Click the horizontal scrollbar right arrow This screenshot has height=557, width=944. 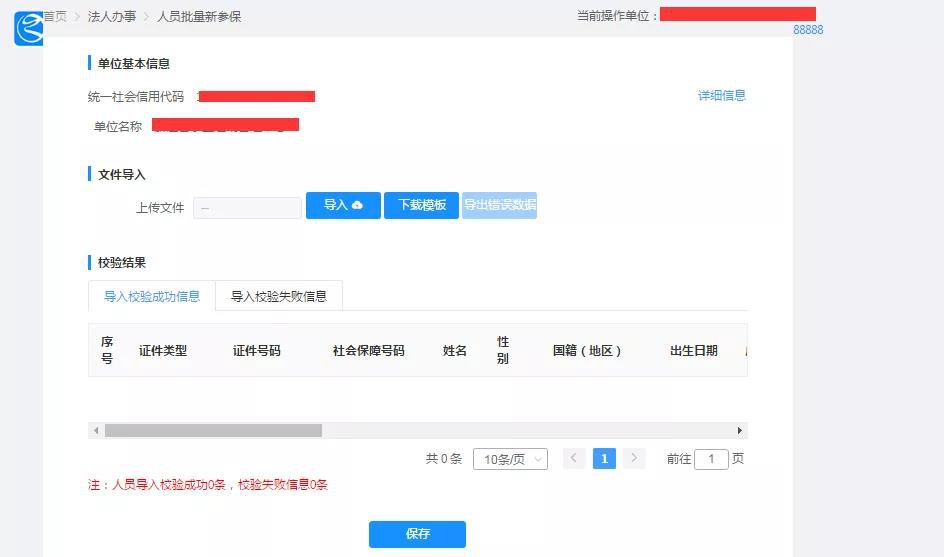point(740,431)
